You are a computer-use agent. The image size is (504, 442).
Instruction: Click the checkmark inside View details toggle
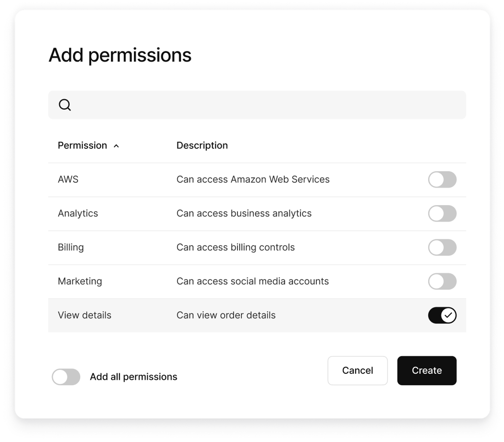pyautogui.click(x=449, y=315)
